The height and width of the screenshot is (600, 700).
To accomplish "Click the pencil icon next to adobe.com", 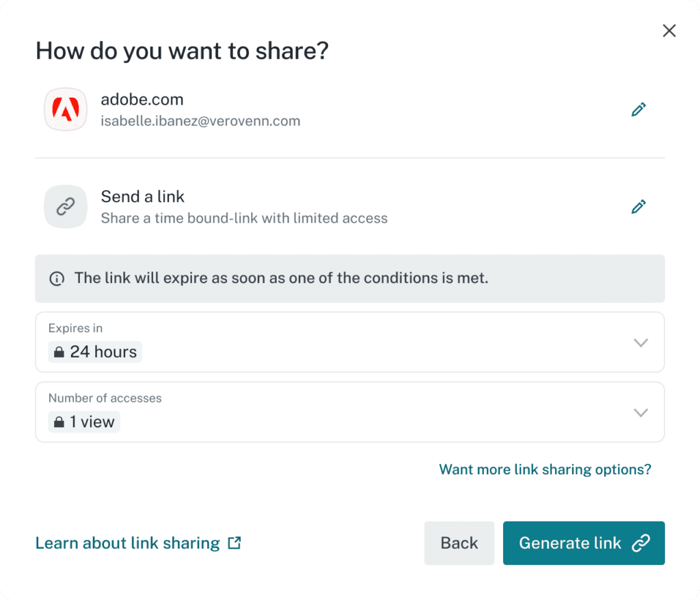I will [x=638, y=109].
